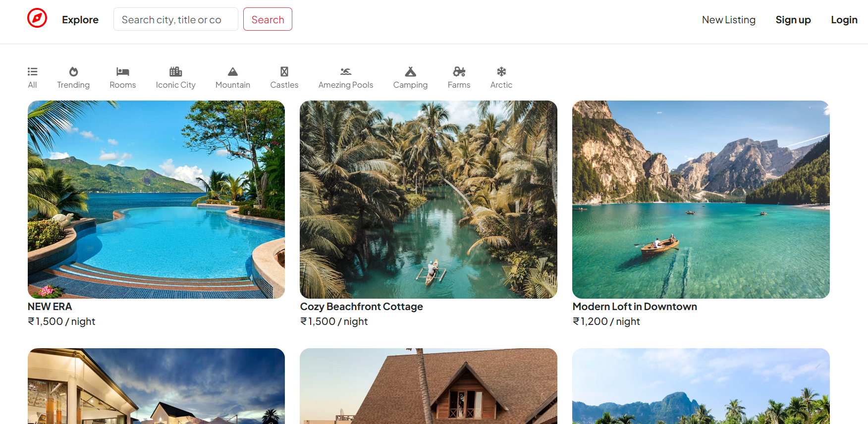Go to Sign up
868x424 pixels.
coord(793,20)
